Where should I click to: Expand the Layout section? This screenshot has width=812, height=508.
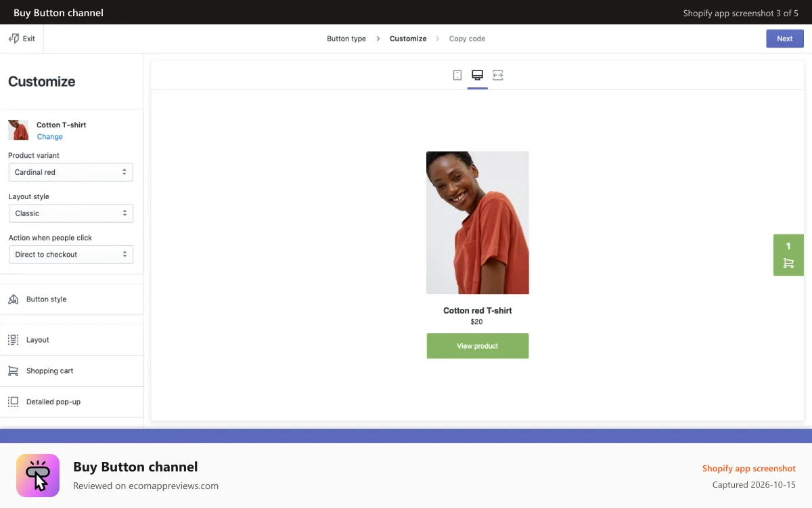coord(71,340)
